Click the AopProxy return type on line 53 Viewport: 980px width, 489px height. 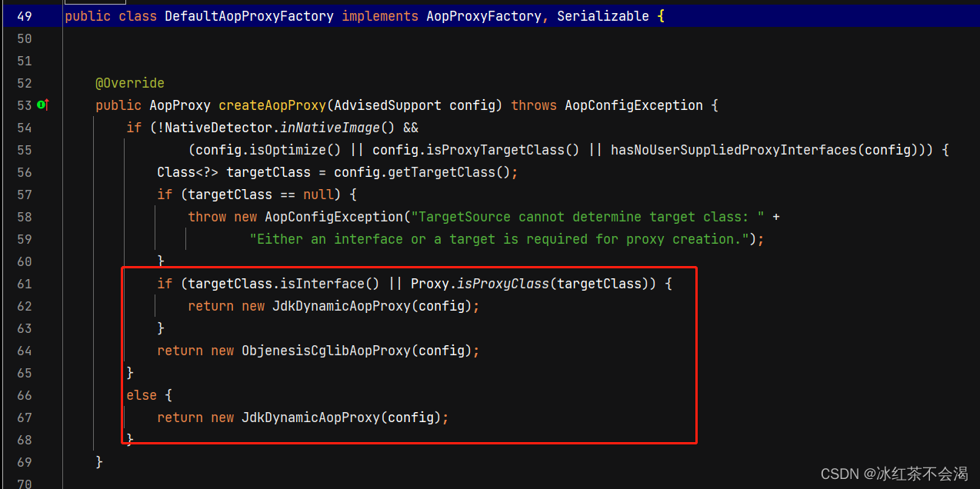pyautogui.click(x=180, y=105)
